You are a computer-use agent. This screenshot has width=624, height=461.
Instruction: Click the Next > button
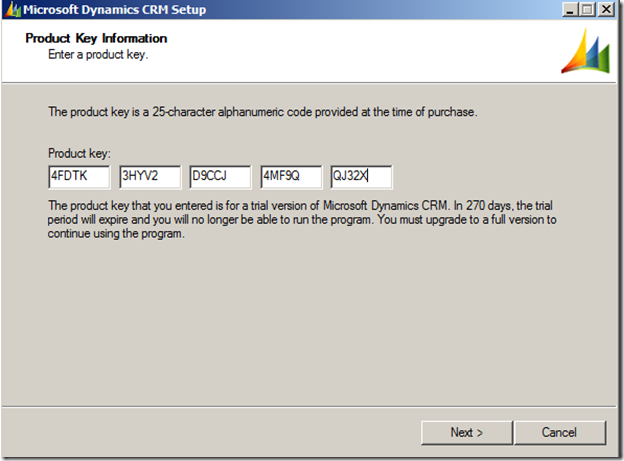(466, 432)
